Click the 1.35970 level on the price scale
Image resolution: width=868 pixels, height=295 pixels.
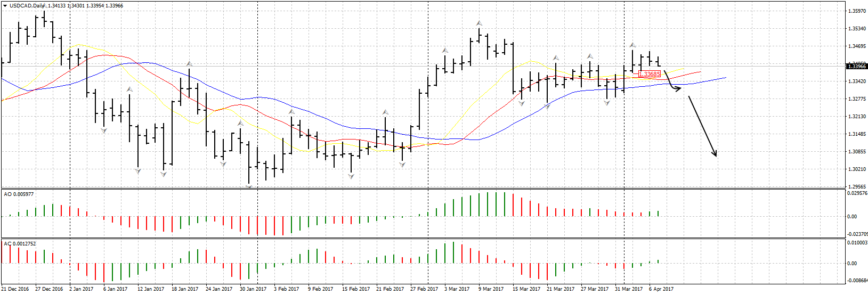pyautogui.click(x=856, y=11)
